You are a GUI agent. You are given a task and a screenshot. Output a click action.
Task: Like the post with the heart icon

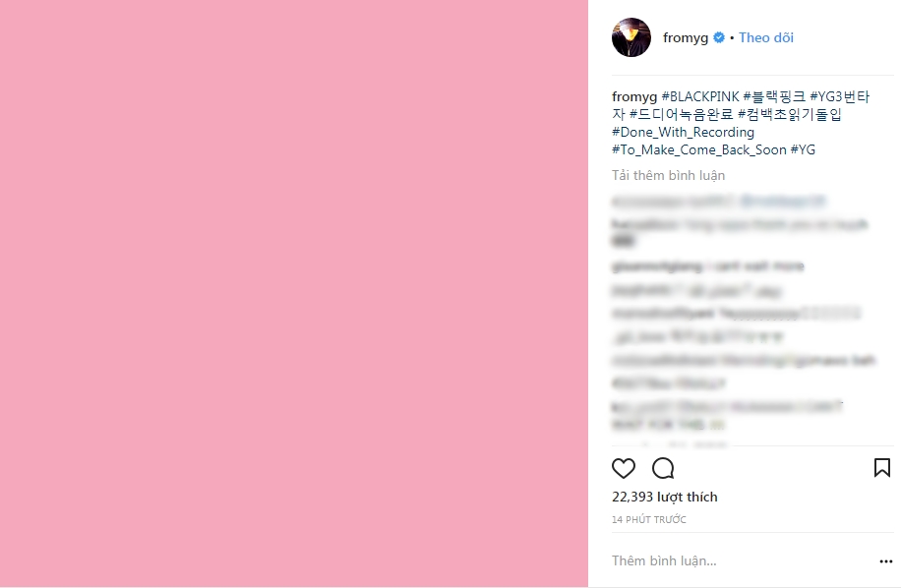tap(623, 469)
